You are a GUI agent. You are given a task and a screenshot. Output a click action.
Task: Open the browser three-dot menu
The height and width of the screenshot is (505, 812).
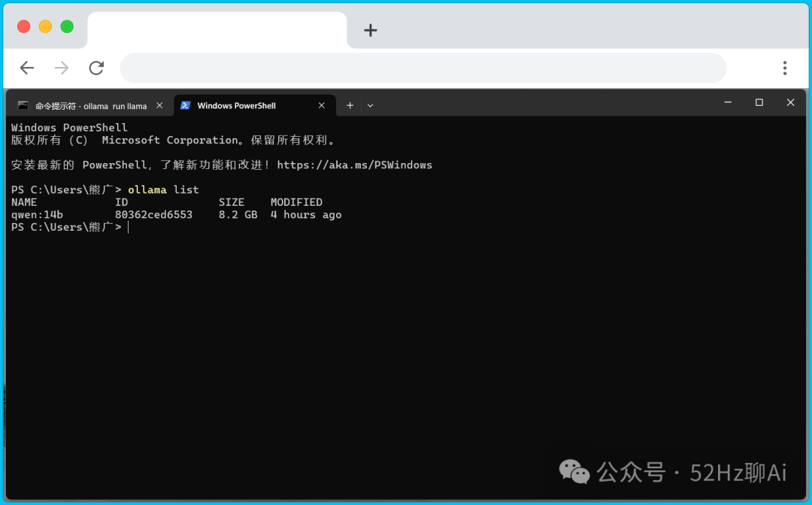[785, 68]
